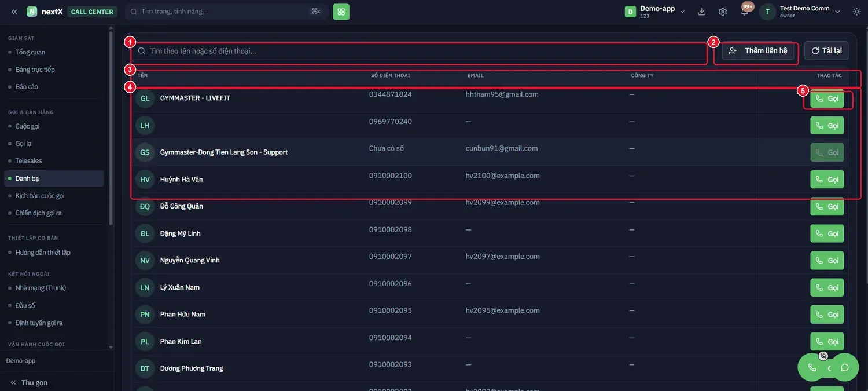Image resolution: width=868 pixels, height=391 pixels.
Task: Go to Chiến dịch gọi ra
Action: click(x=39, y=213)
